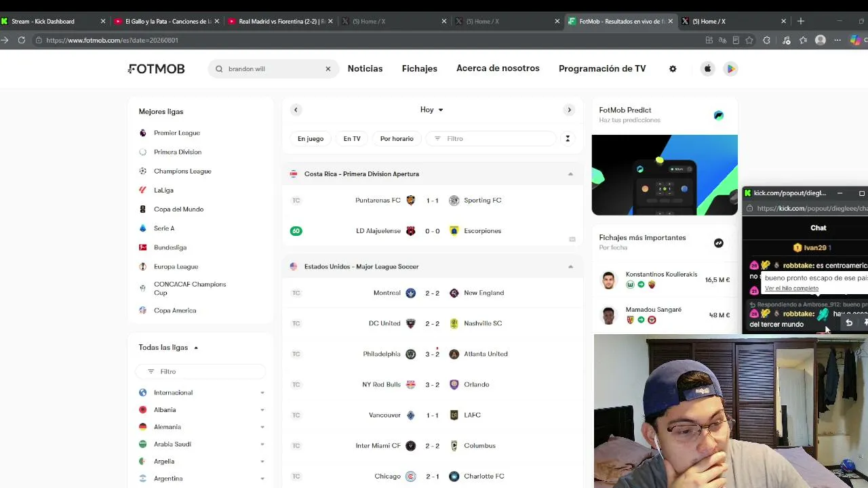Select Serie A league

[163, 228]
